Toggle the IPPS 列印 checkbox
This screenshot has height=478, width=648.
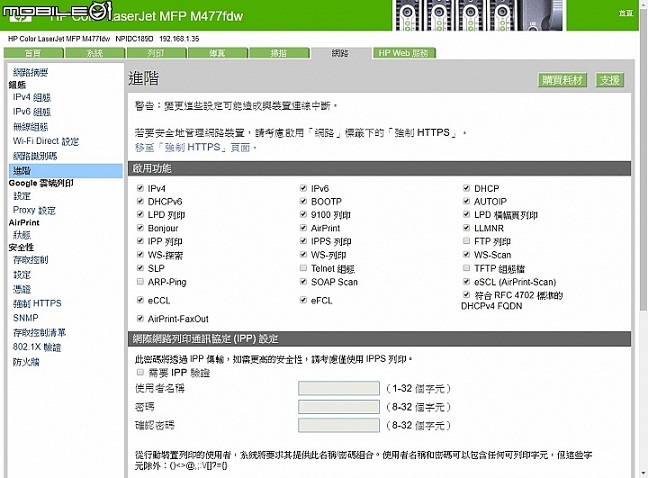pyautogui.click(x=303, y=241)
